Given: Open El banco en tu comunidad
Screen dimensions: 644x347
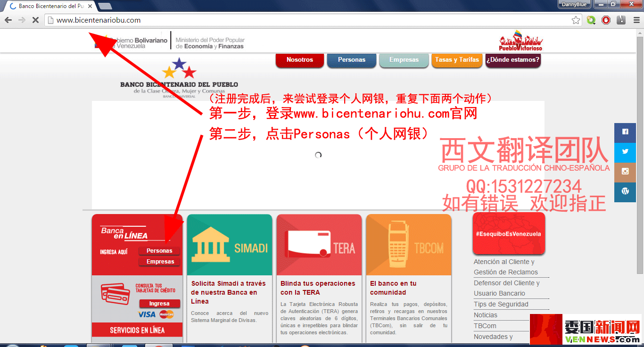Looking at the screenshot, I should 393,288.
